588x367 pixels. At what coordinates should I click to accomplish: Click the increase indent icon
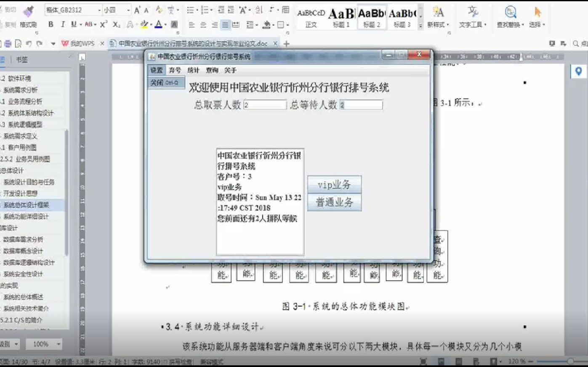(x=231, y=10)
